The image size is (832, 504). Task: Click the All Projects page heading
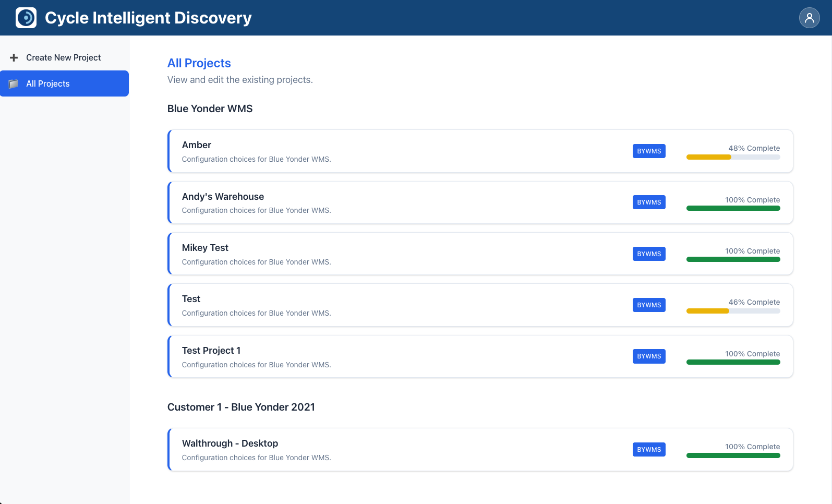pyautogui.click(x=199, y=63)
